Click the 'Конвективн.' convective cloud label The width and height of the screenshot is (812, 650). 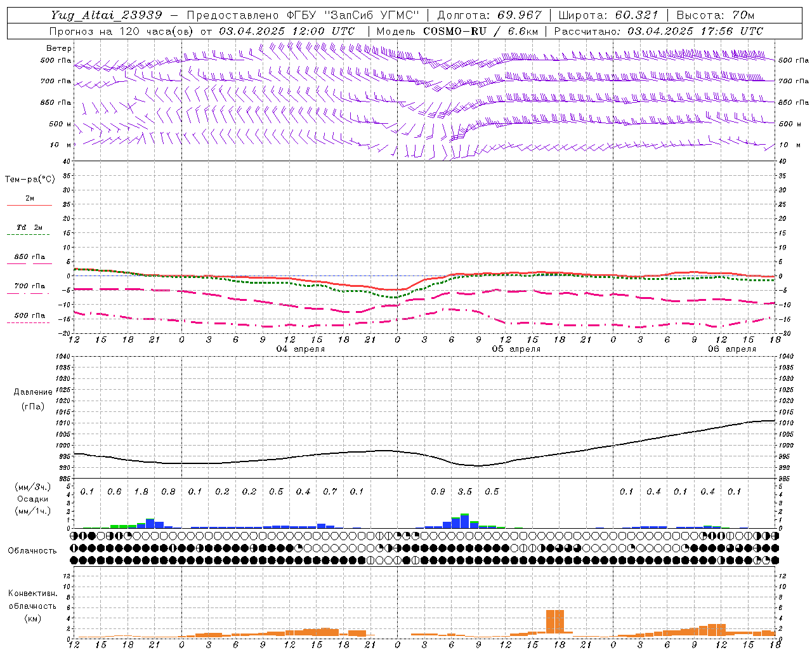pos(32,594)
